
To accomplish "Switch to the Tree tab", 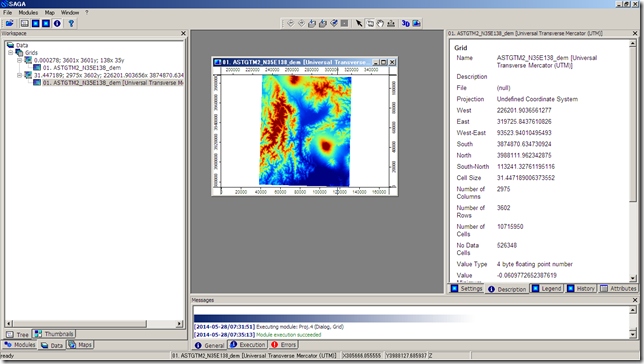I will 18,334.
